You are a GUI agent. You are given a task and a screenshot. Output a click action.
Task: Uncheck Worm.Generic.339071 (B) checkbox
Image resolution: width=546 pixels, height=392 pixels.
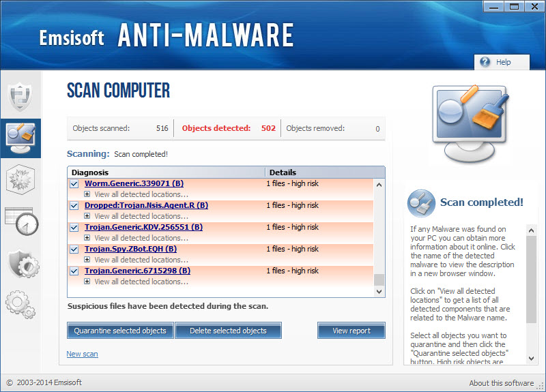[x=74, y=184]
